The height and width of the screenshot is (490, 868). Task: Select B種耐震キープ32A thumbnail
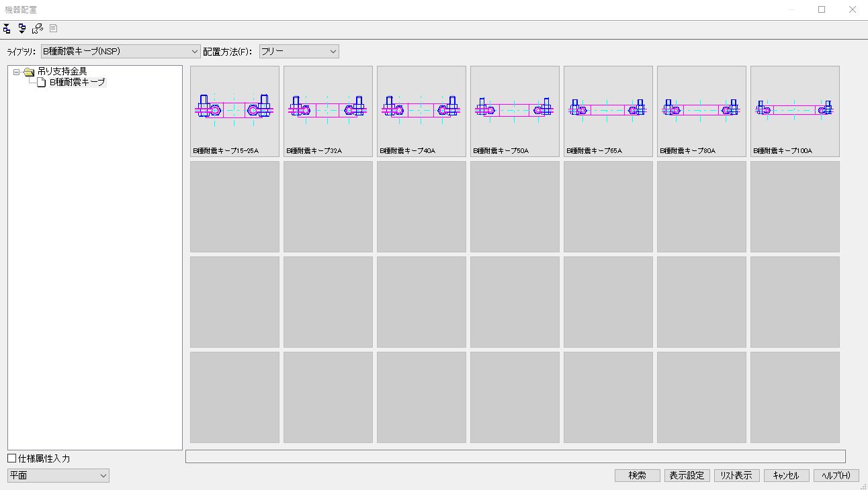coord(328,111)
